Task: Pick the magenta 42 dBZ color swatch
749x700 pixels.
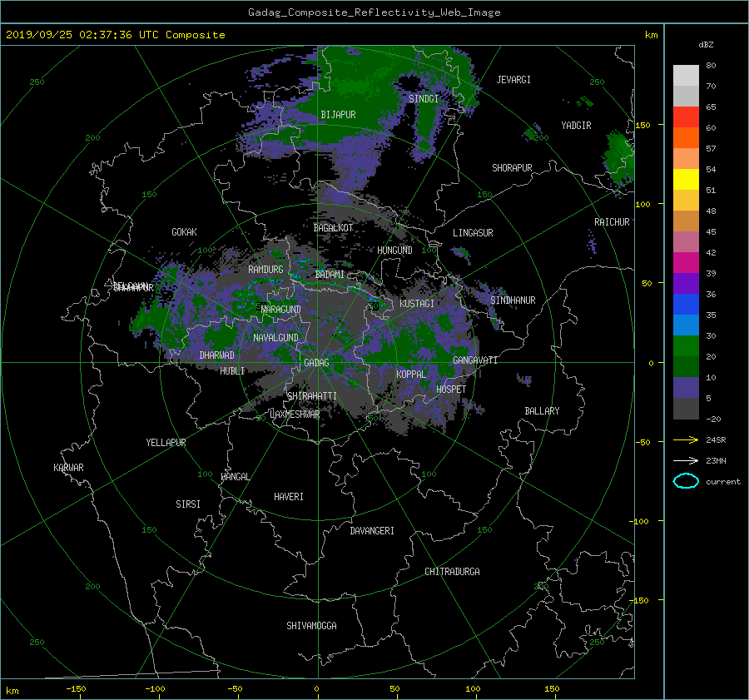Action: [686, 263]
